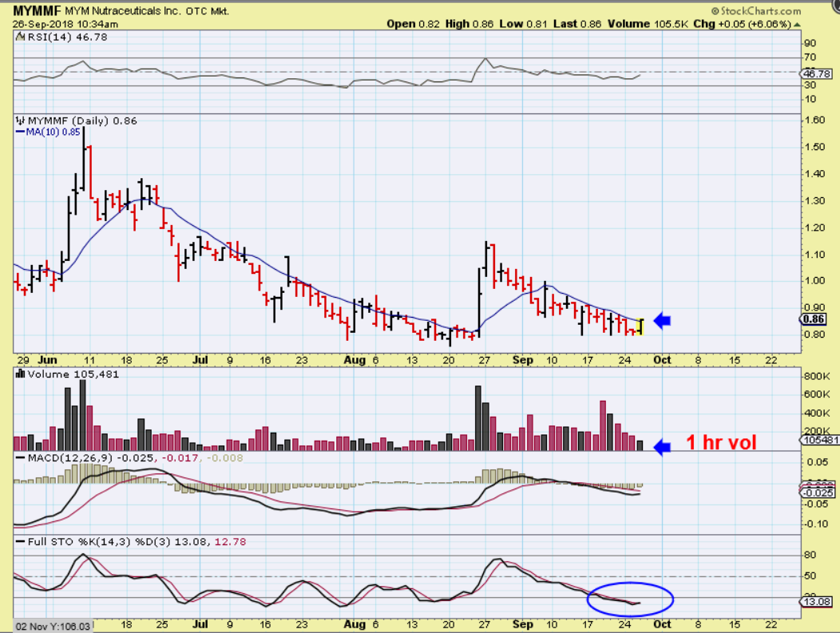
Task: Click the 1.00 price axis label
Action: [814, 281]
